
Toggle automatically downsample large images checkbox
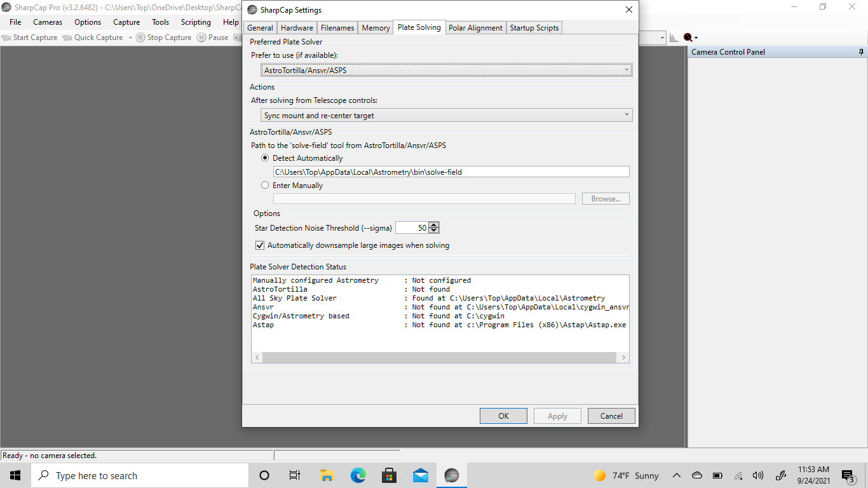pyautogui.click(x=260, y=245)
